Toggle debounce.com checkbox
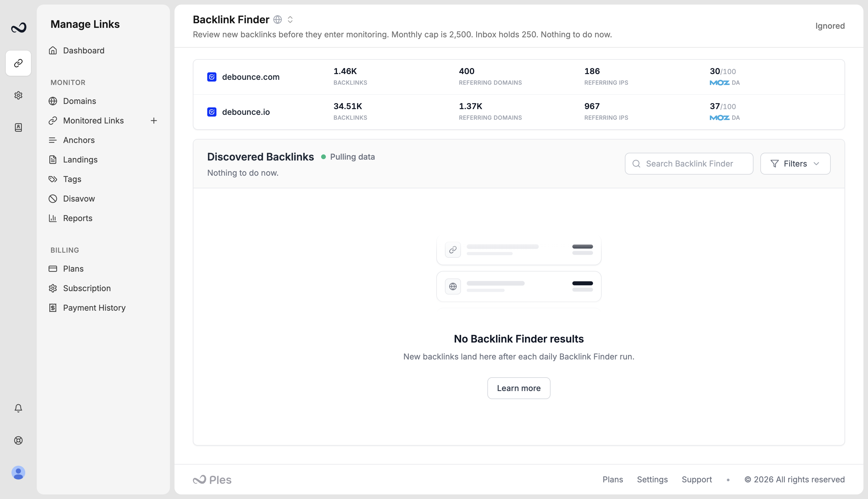Screen dimensions: 868x499 [x=212, y=77]
